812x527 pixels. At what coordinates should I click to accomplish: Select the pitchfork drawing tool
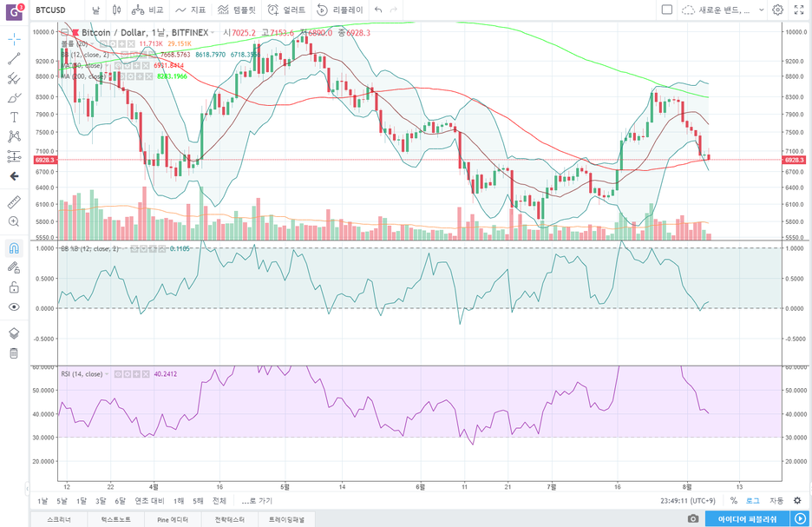pos(14,78)
